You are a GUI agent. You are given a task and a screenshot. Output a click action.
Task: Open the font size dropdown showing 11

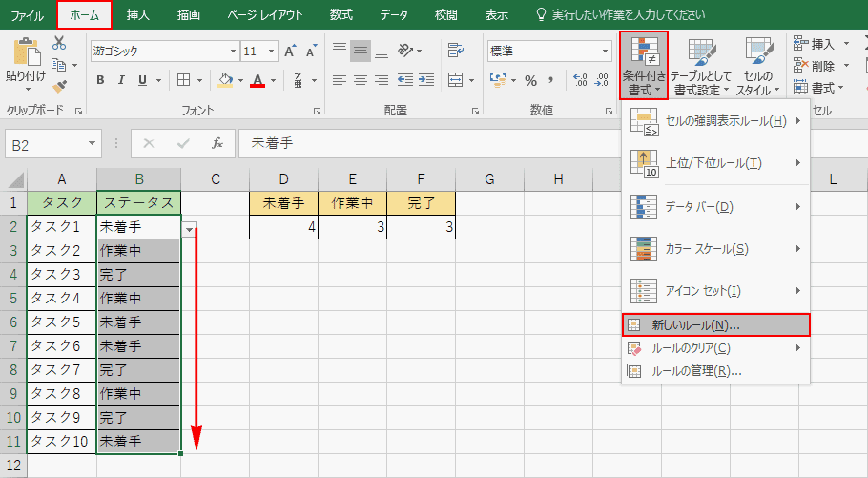tap(271, 51)
